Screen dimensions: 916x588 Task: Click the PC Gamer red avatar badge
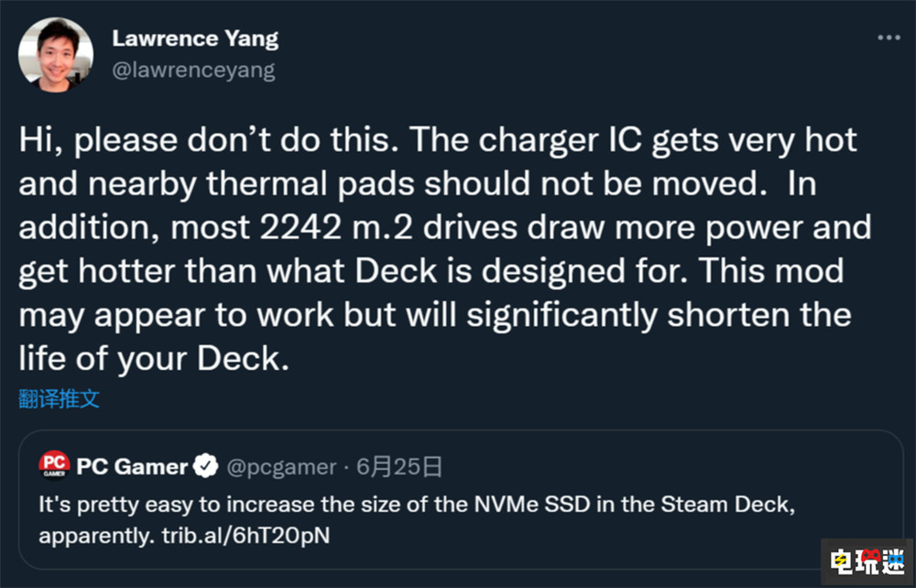(53, 466)
